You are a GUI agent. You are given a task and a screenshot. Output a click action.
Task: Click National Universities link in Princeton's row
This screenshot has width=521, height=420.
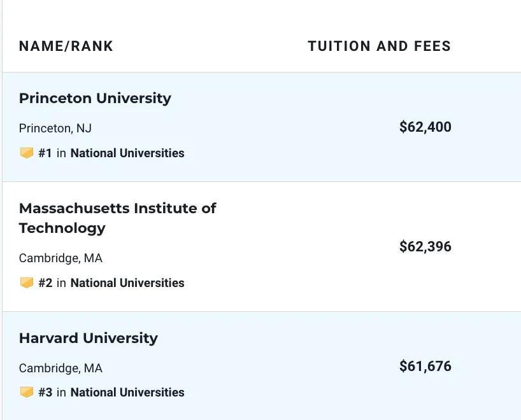click(x=127, y=153)
